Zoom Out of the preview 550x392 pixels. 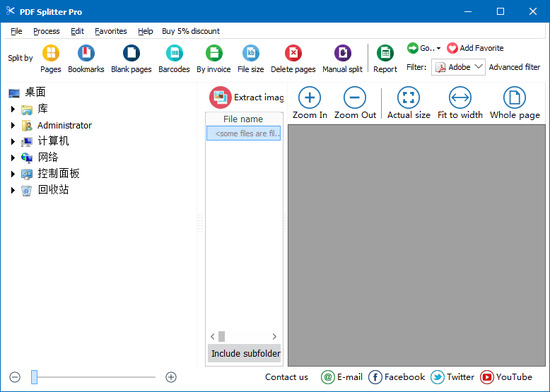(x=355, y=103)
